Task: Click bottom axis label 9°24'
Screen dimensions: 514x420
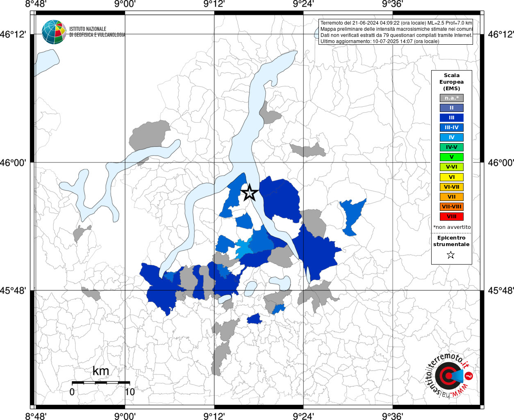Action: [303, 416]
